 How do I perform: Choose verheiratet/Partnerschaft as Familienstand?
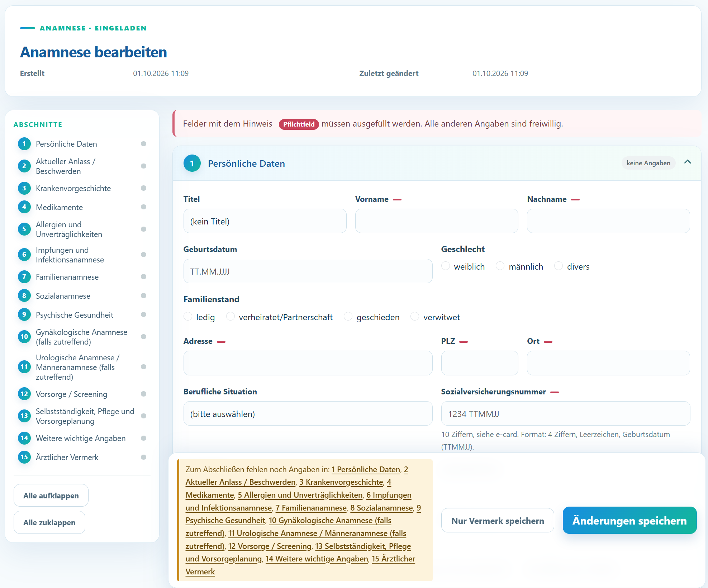click(x=231, y=317)
